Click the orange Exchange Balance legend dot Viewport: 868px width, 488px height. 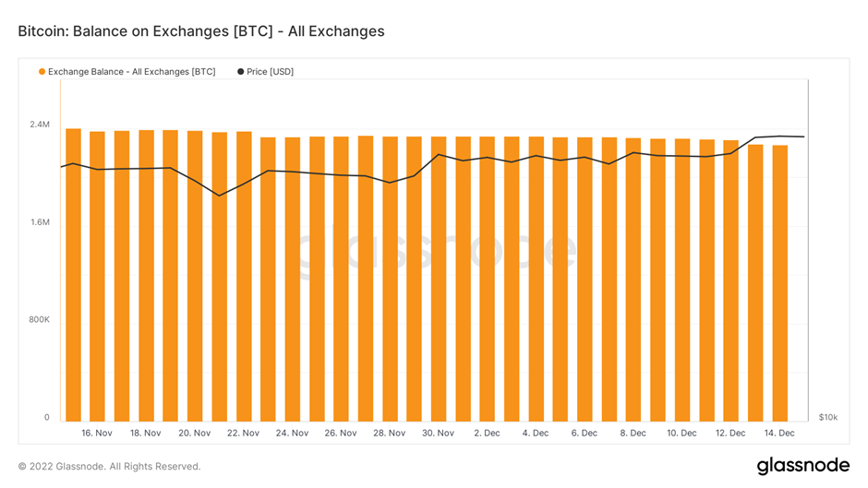(x=42, y=72)
